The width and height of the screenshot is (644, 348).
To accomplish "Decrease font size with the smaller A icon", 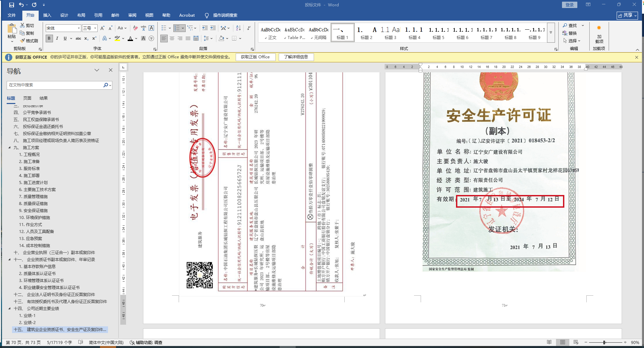I will [x=110, y=28].
